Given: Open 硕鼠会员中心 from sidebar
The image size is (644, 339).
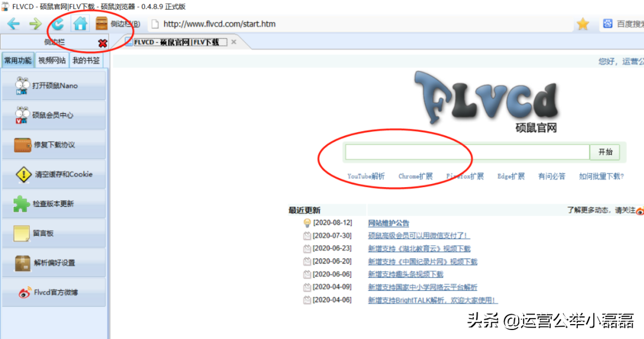Looking at the screenshot, I should 54,115.
